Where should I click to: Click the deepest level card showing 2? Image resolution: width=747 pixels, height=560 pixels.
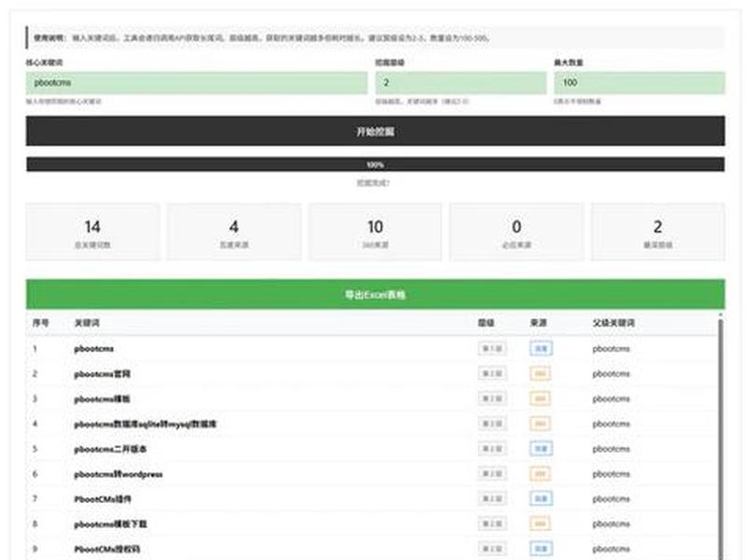[658, 232]
